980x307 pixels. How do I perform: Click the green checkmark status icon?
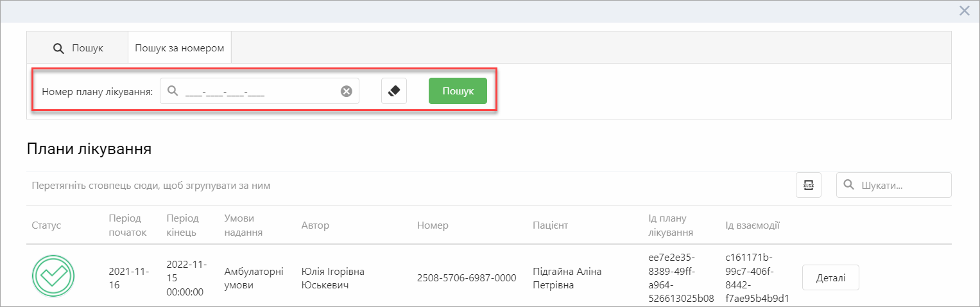pyautogui.click(x=53, y=277)
